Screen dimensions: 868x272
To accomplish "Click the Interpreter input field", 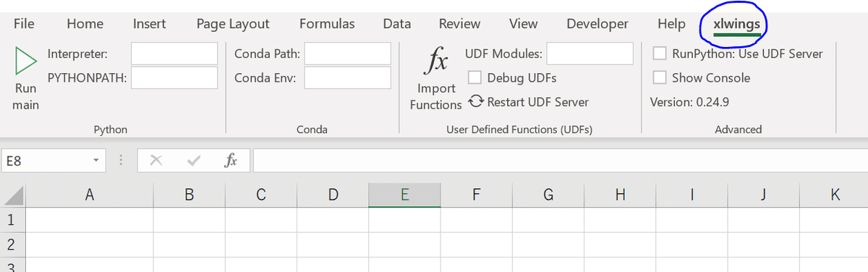I will click(x=174, y=54).
